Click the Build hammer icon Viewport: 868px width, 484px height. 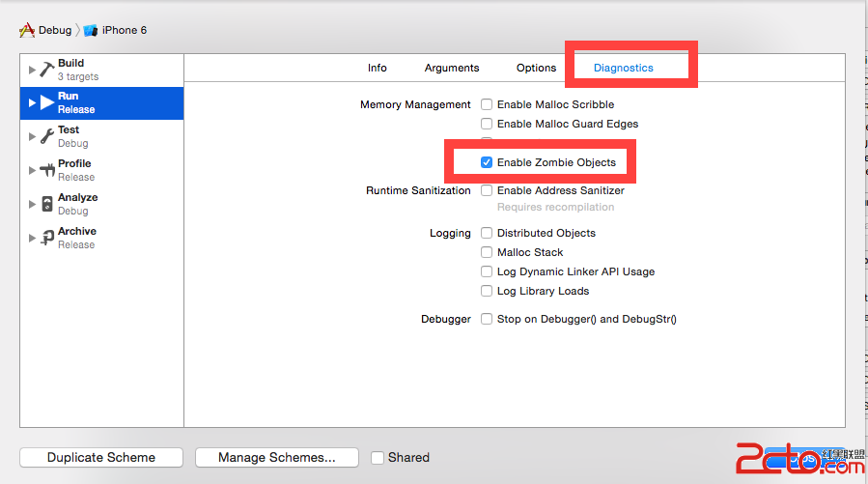(46, 69)
